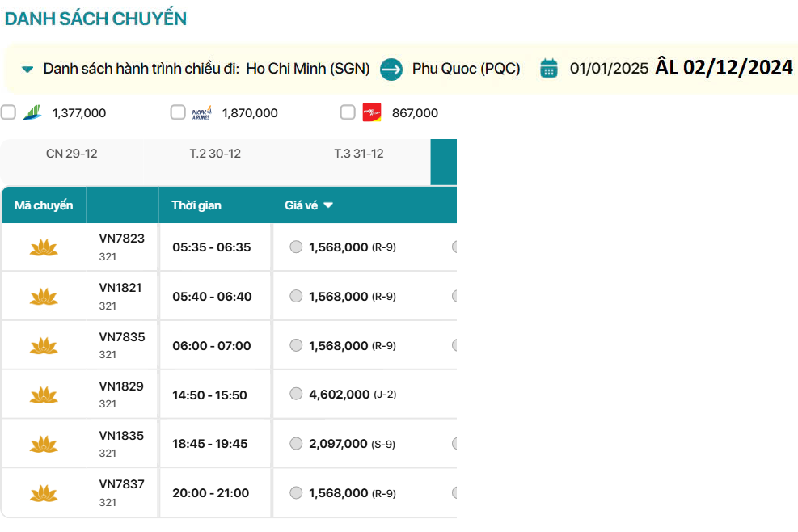Screen dimensions: 798x532
Task: Open the T.2 30-12 date tab
Action: 215,154
